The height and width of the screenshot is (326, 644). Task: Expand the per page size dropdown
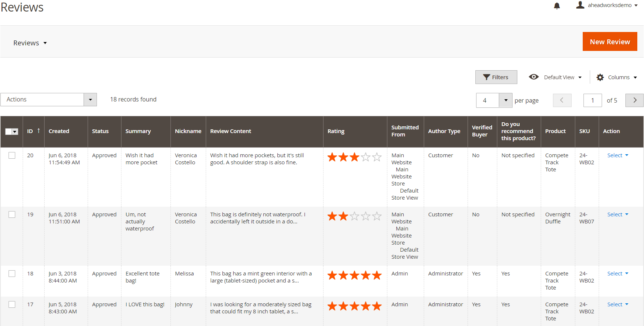tap(505, 100)
